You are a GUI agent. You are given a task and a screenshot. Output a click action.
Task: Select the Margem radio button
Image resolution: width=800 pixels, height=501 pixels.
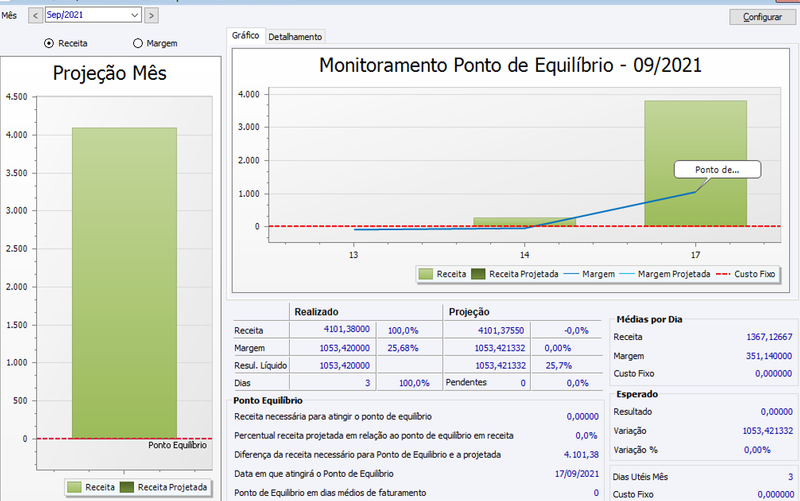click(x=138, y=43)
